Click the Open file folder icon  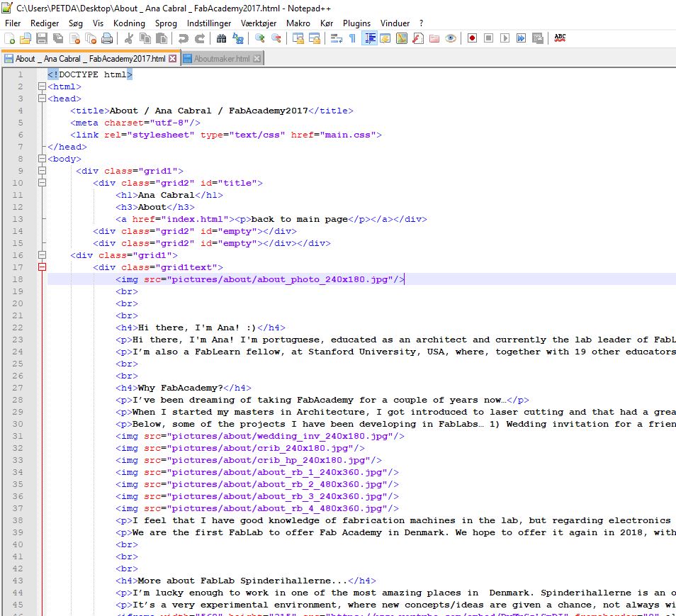point(26,38)
